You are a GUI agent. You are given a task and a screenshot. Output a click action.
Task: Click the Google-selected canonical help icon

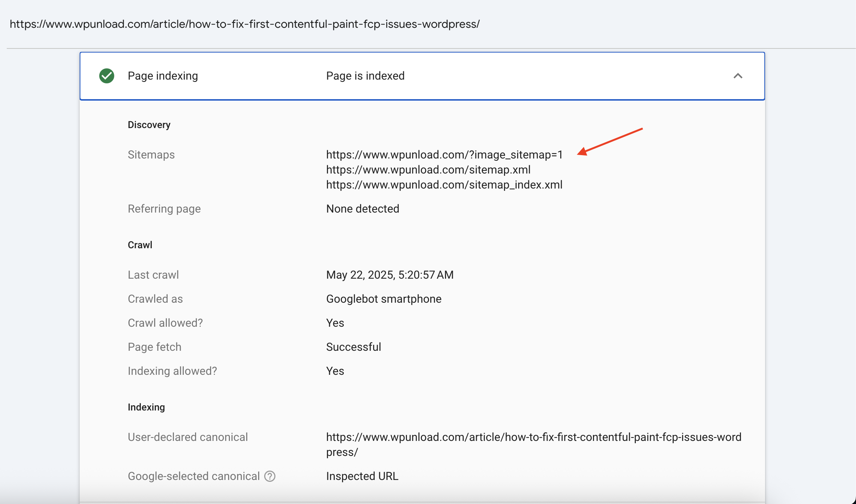coord(270,476)
